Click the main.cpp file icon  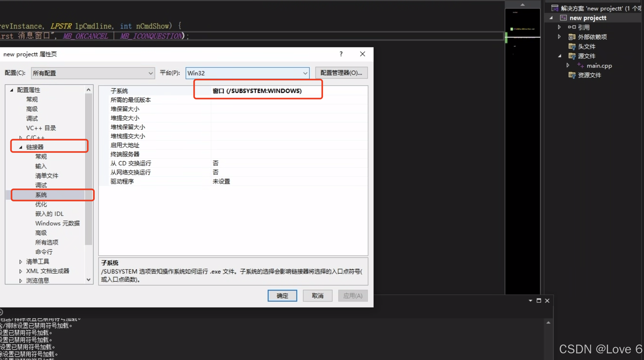pos(580,65)
